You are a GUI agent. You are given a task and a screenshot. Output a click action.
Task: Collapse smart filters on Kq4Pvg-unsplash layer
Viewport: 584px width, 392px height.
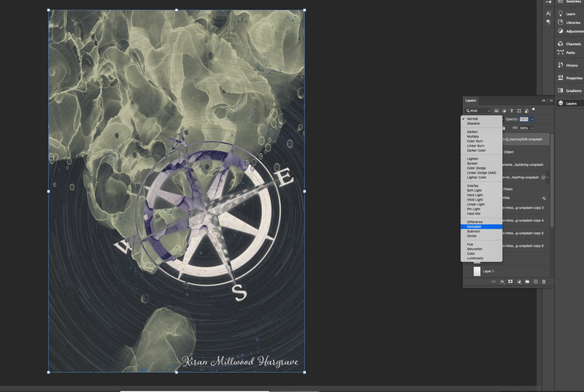[548, 177]
